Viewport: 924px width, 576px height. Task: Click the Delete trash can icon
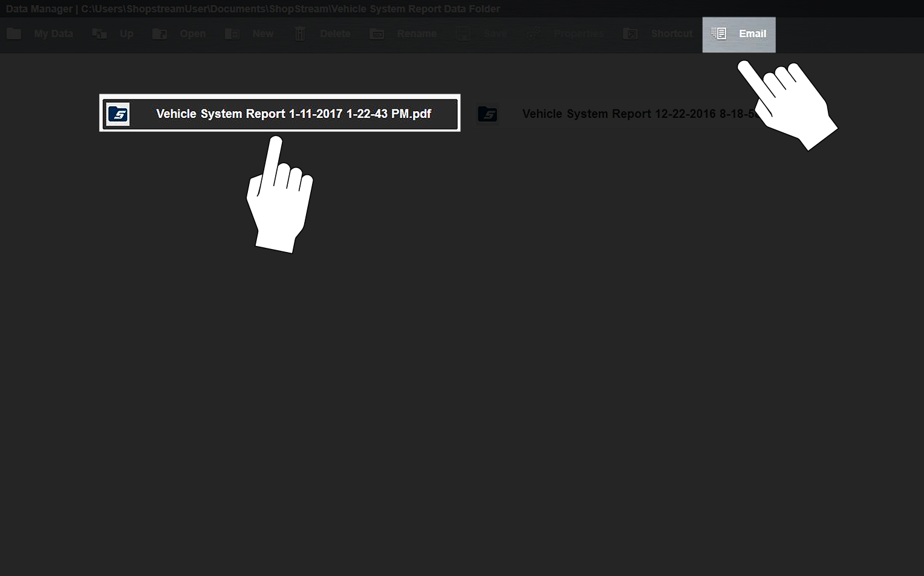click(300, 34)
